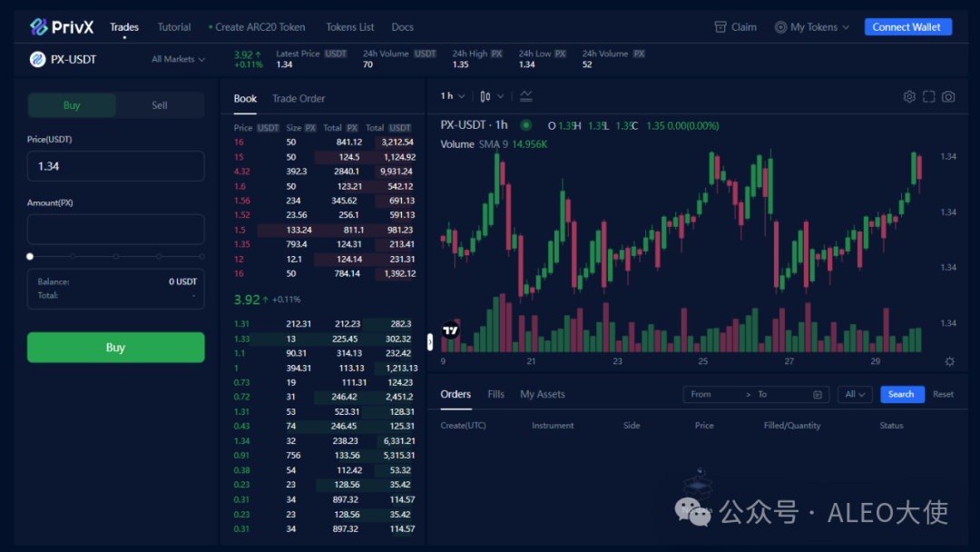Viewport: 980px width, 552px height.
Task: Open the All filter dropdown in Orders
Action: tap(855, 394)
